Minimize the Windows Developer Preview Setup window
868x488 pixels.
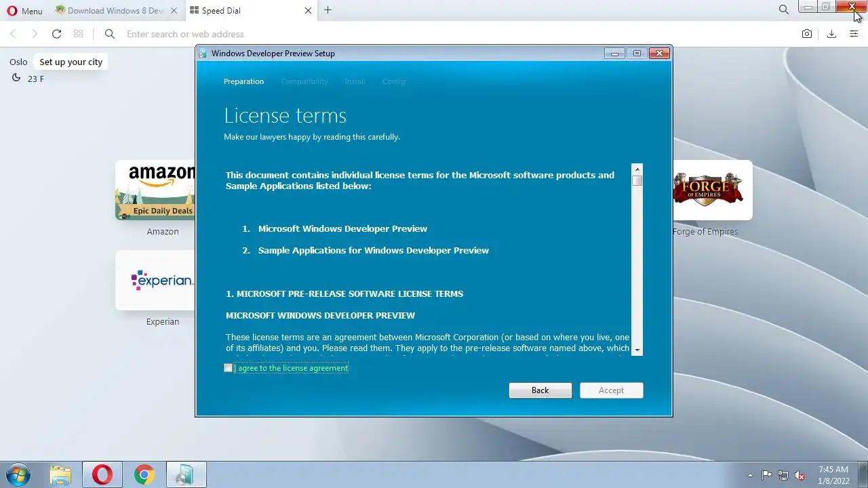[614, 54]
